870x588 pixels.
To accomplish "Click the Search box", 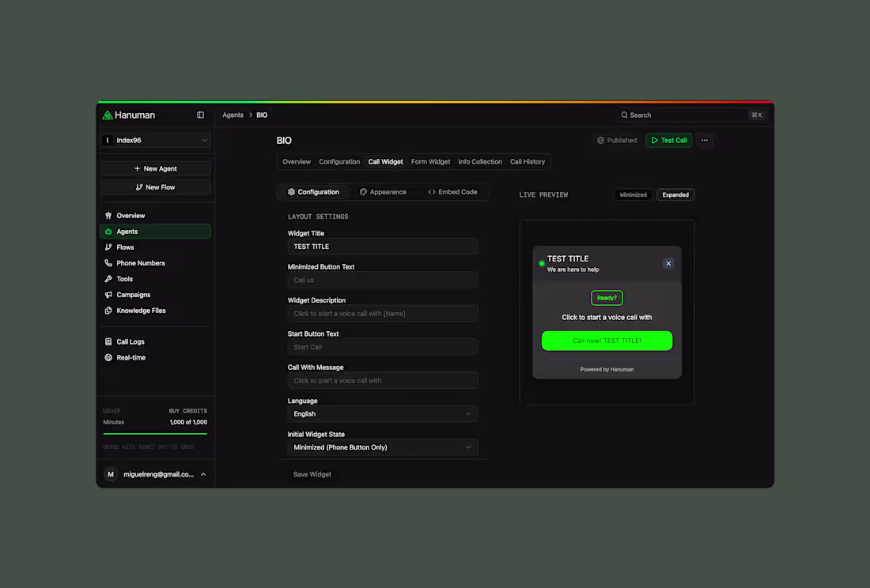I will tap(693, 115).
